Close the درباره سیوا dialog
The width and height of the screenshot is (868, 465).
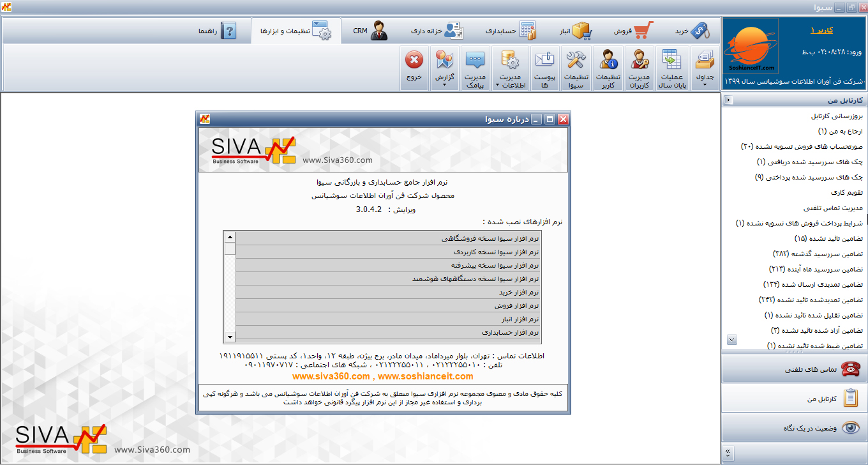[x=563, y=119]
